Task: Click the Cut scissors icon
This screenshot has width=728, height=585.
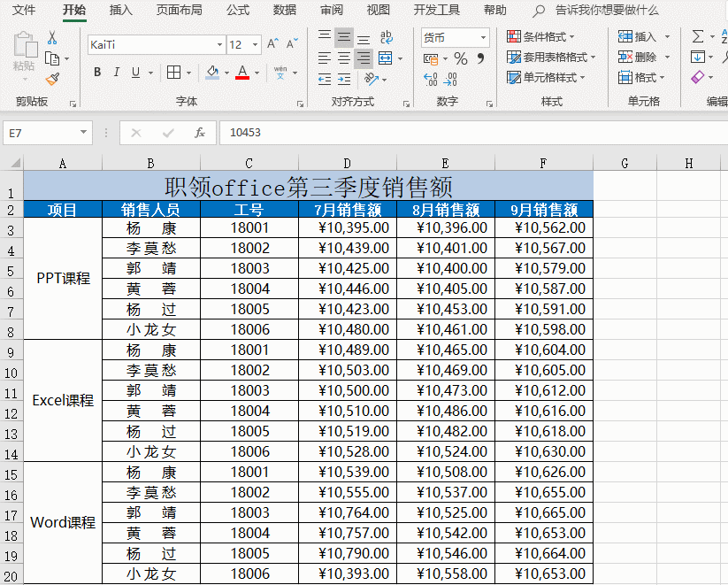Action: point(52,38)
